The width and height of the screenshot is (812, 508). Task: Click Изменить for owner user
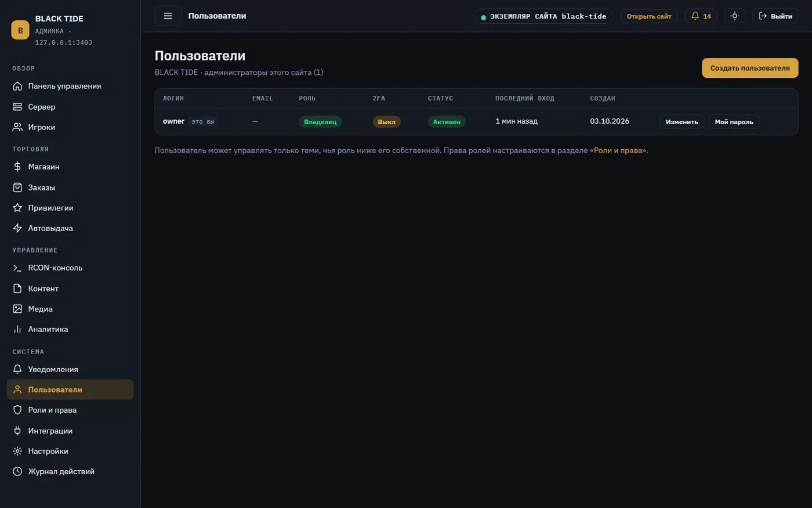pos(681,122)
